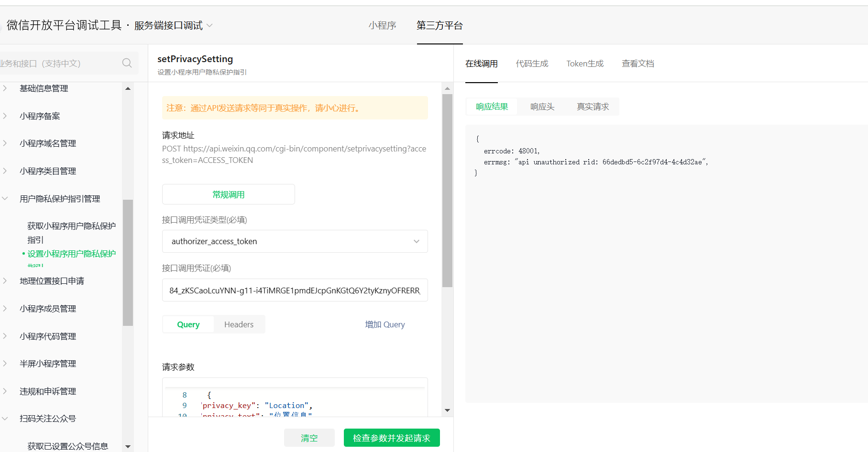
Task: Open the authorizer_access_token type dropdown
Action: [295, 241]
